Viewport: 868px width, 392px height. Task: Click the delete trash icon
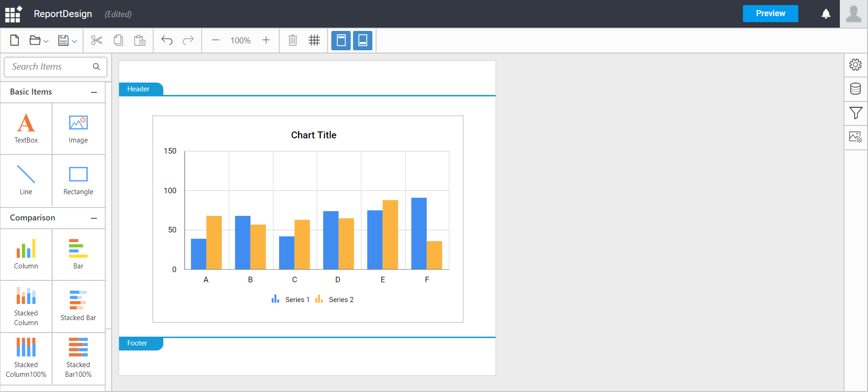[293, 41]
